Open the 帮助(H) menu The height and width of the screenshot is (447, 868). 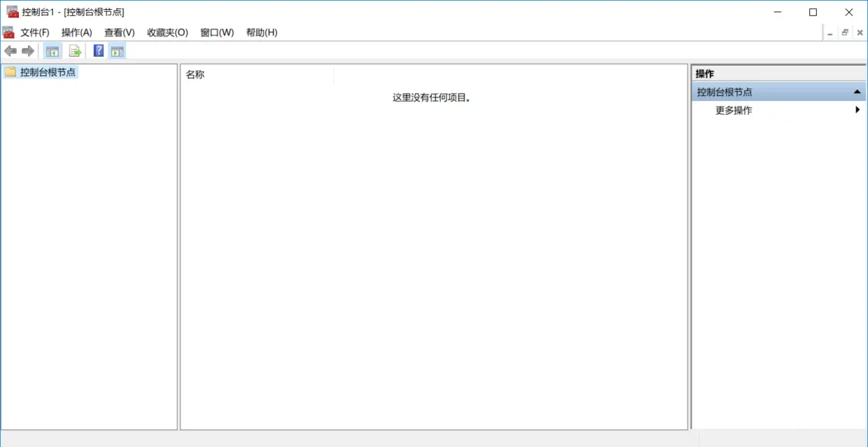point(260,32)
